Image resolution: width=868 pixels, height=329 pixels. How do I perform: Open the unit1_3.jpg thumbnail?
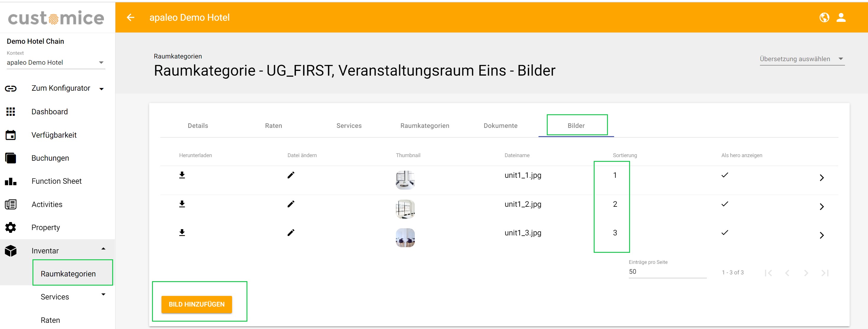[405, 238]
